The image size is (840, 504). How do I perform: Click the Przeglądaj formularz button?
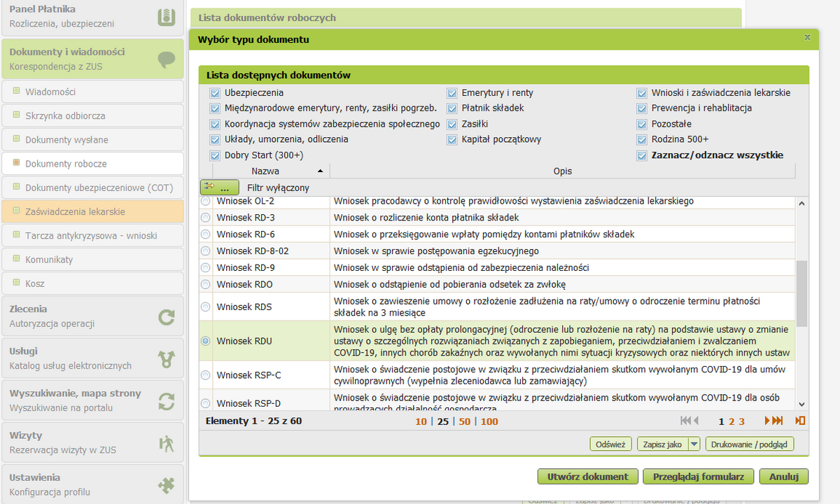click(x=698, y=477)
